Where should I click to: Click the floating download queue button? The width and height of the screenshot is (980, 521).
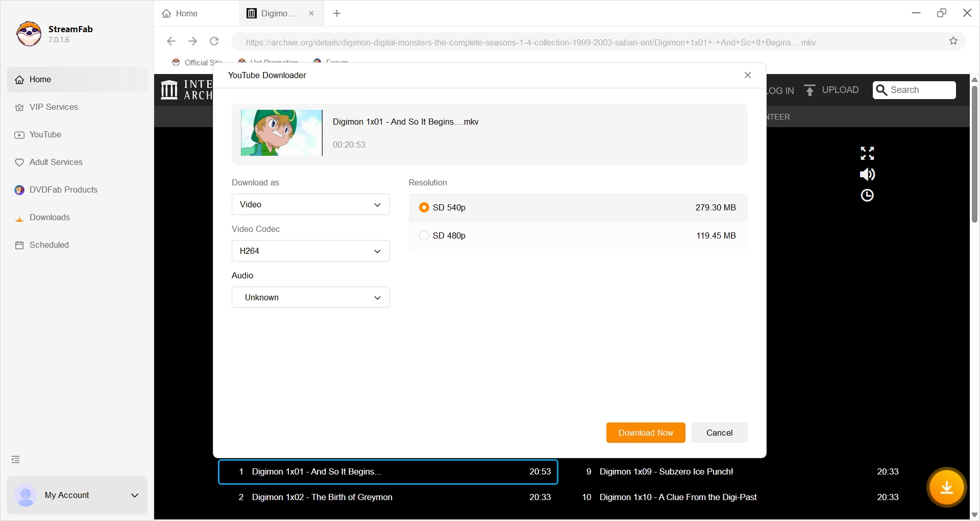tap(947, 487)
